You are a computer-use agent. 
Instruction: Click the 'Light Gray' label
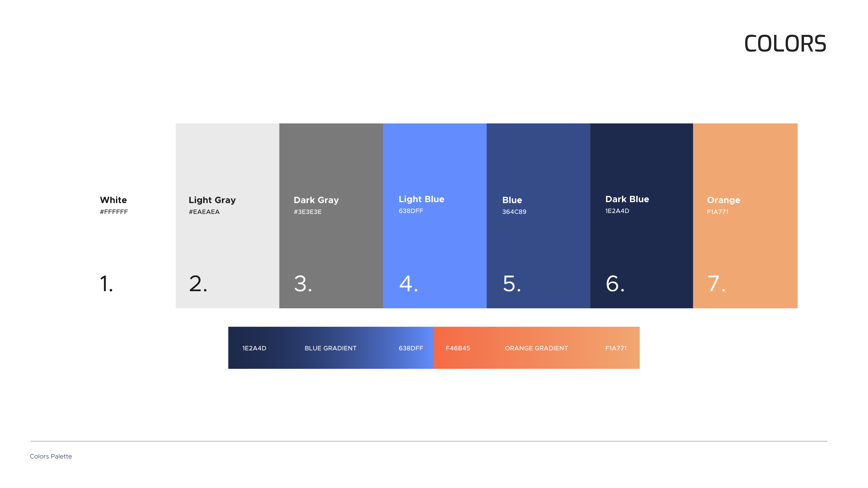212,200
